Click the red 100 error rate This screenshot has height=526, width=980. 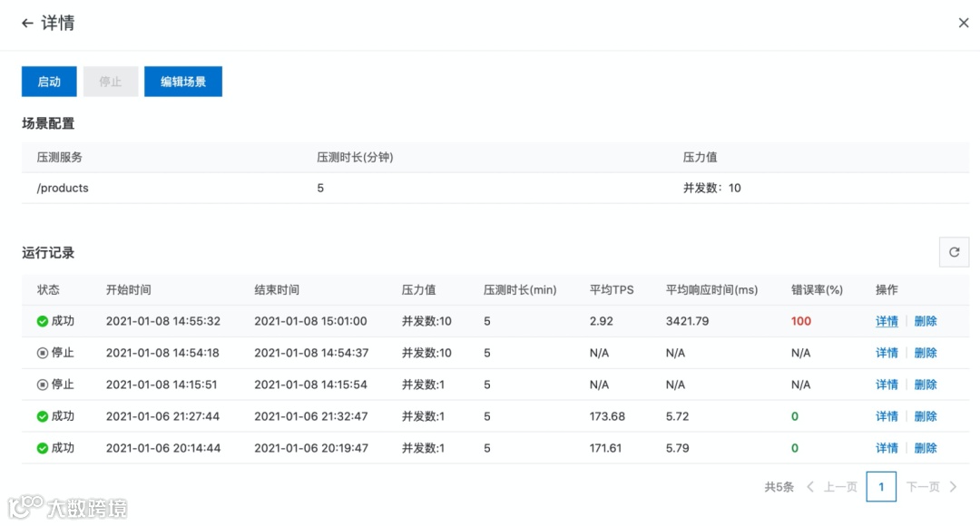coord(800,321)
